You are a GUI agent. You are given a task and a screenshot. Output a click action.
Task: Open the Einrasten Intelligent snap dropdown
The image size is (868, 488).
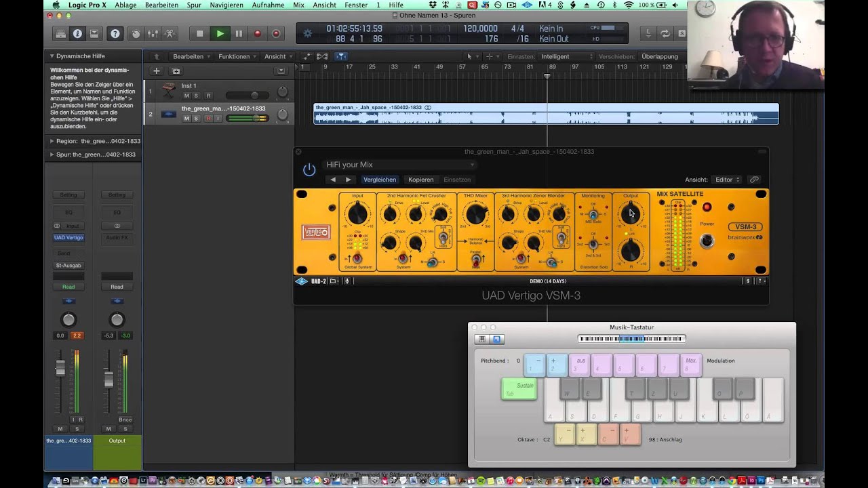tap(567, 56)
